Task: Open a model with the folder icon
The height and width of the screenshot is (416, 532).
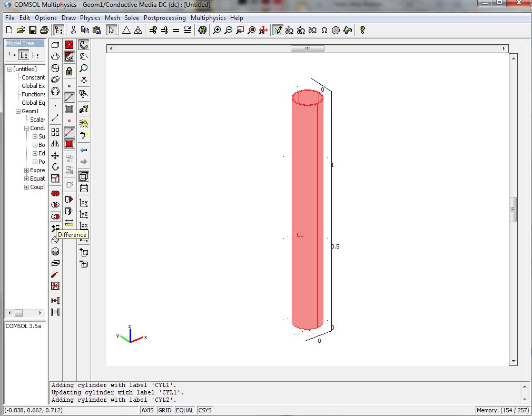Action: pyautogui.click(x=21, y=30)
